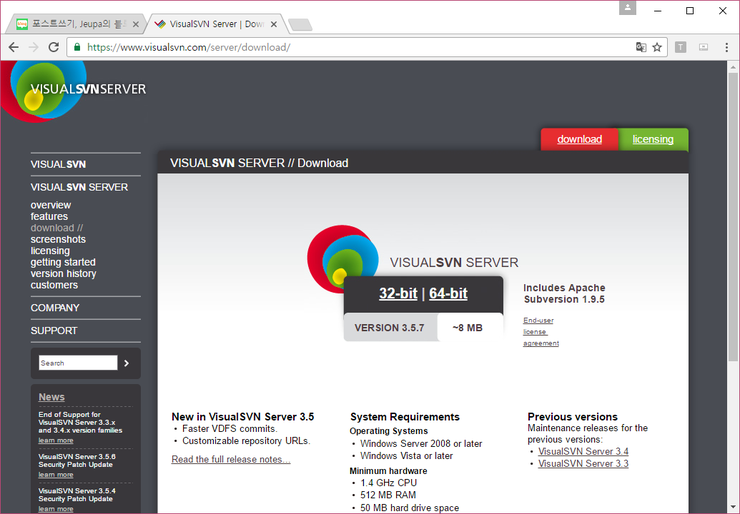Reload the page with the refresh icon
The width and height of the screenshot is (740, 514).
[x=54, y=47]
